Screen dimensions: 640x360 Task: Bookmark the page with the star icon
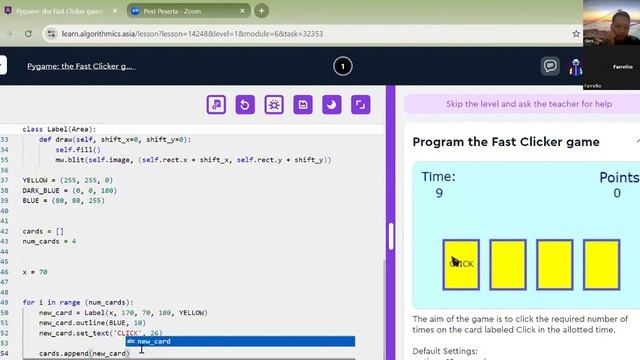(x=576, y=34)
